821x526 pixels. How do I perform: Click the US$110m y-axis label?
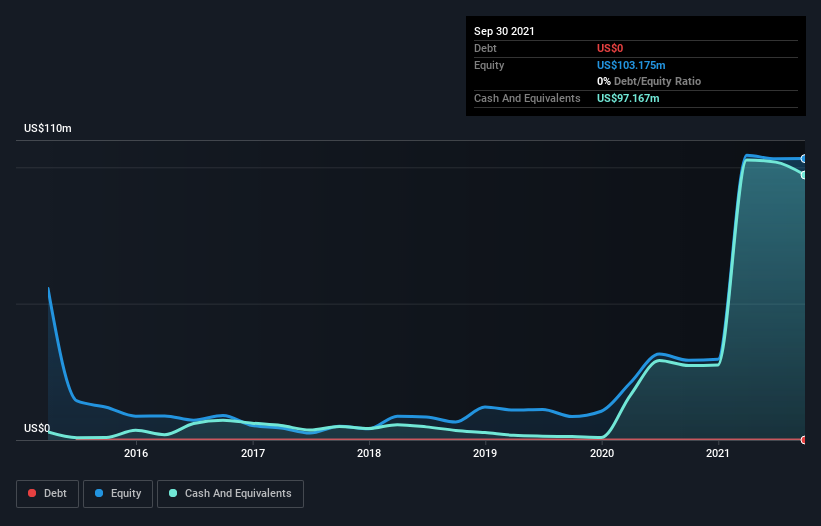pos(48,128)
